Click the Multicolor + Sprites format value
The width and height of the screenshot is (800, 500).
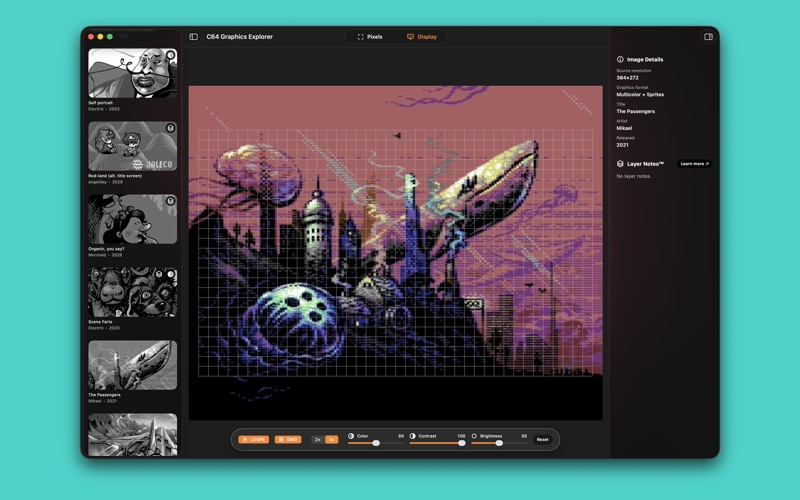click(x=640, y=94)
